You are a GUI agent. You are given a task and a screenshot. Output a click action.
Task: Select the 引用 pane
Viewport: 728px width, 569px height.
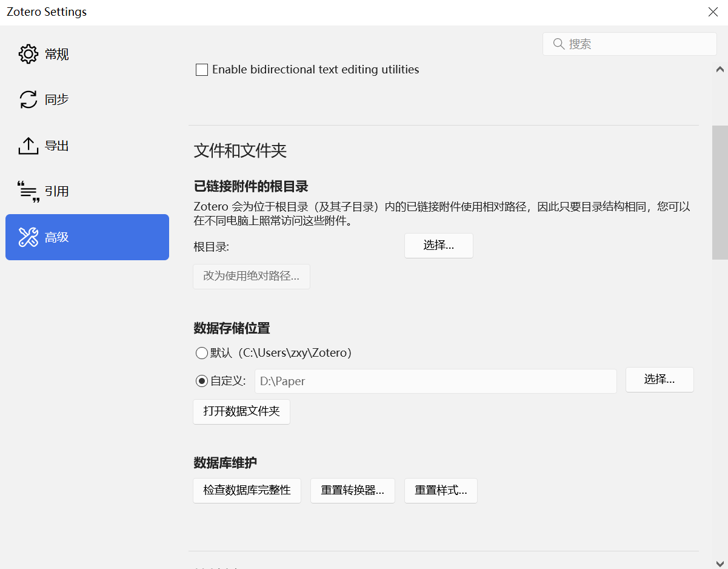point(87,191)
